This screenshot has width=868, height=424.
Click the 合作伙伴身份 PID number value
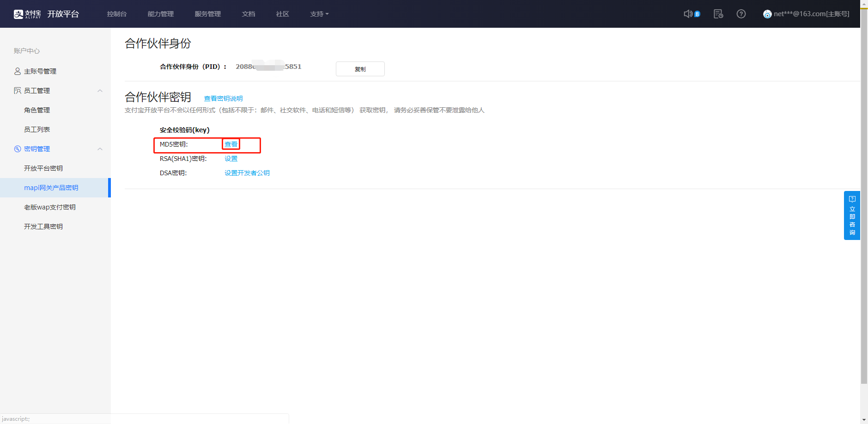(x=268, y=67)
